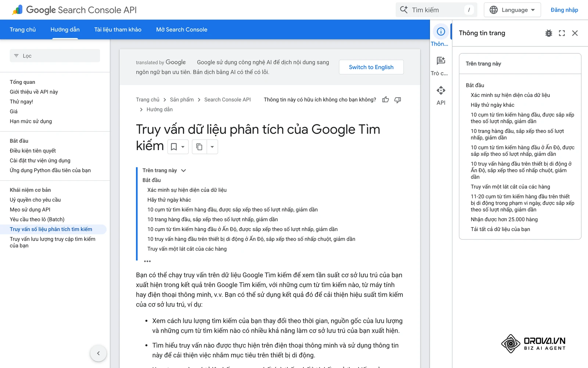Open the Tài liệu tham khảo tab
Image resolution: width=588 pixels, height=368 pixels.
click(x=118, y=29)
